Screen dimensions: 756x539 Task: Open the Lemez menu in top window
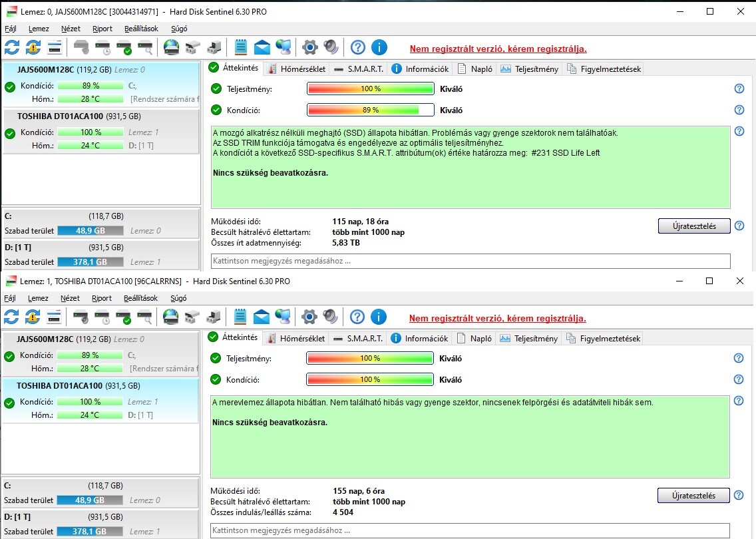pyautogui.click(x=39, y=29)
